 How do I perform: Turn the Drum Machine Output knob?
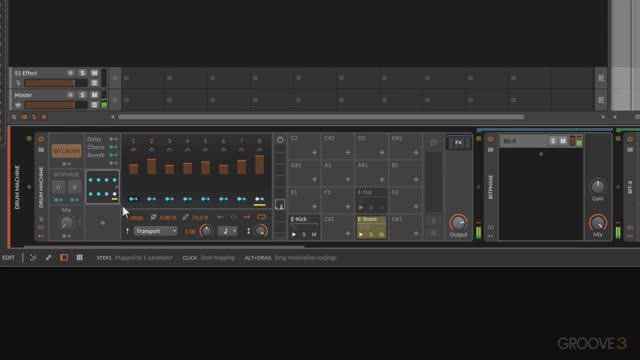coord(458,222)
